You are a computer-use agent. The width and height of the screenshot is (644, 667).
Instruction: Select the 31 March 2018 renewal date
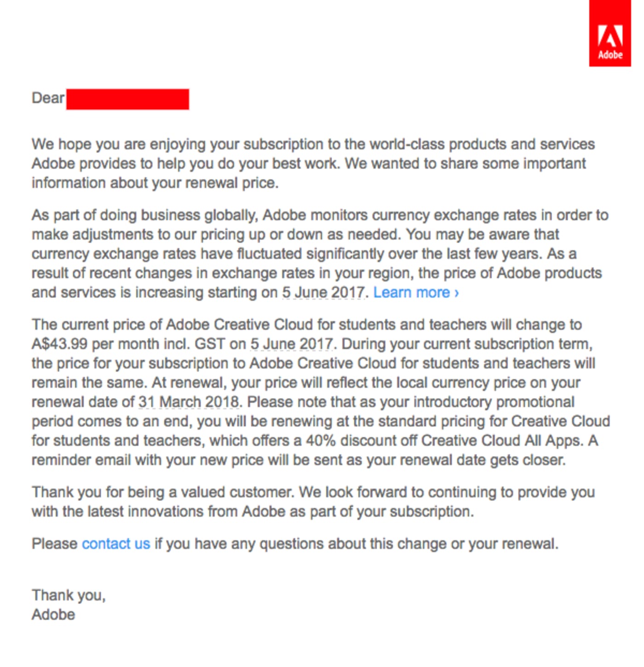point(189,402)
